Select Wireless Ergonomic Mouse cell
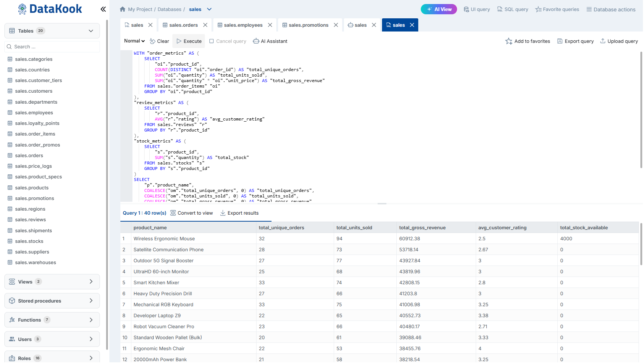The width and height of the screenshot is (644, 363). (x=194, y=238)
